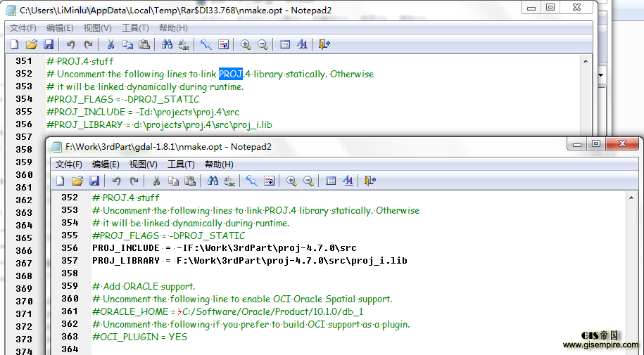Image resolution: width=644 pixels, height=355 pixels.
Task: Select scheme icon in front gdal-1.8.1 window
Action: pyautogui.click(x=330, y=181)
